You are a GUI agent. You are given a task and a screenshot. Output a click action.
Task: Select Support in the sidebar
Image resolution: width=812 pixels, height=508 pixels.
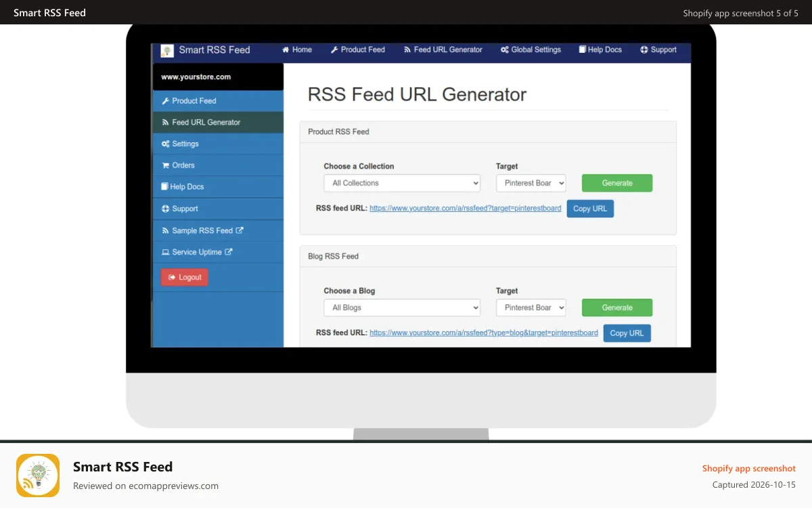(x=218, y=209)
